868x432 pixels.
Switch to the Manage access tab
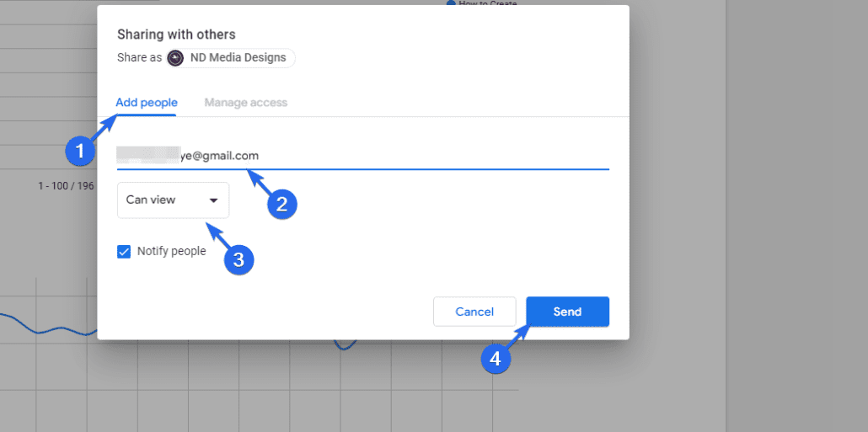coord(246,103)
